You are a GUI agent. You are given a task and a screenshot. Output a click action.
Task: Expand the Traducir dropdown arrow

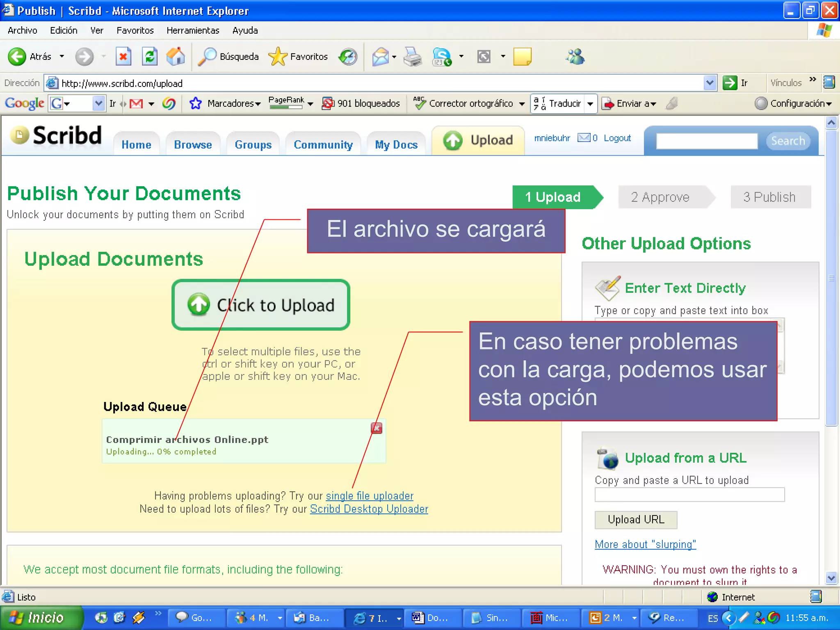click(x=590, y=104)
